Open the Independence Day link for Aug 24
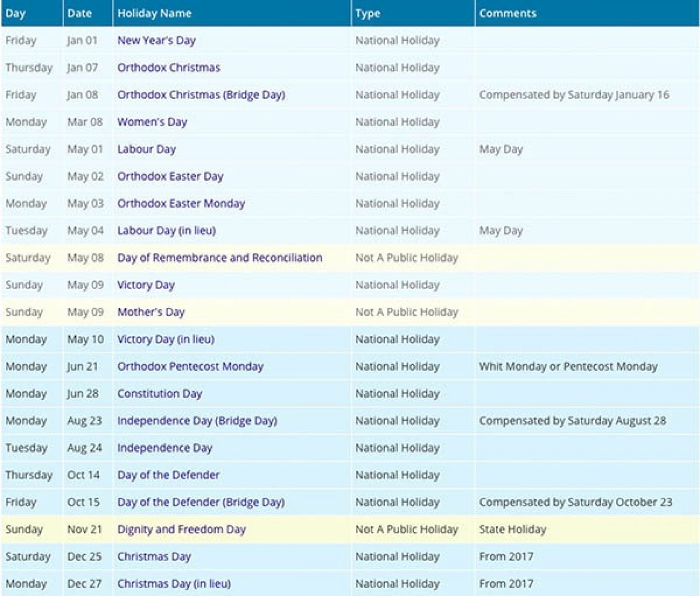Screen dimensions: 700x596 pyautogui.click(x=165, y=448)
